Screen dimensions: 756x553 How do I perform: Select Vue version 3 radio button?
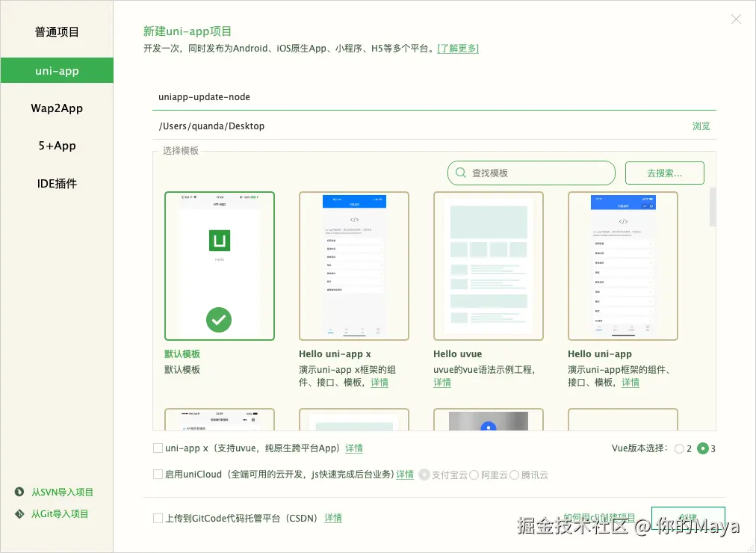click(x=703, y=448)
